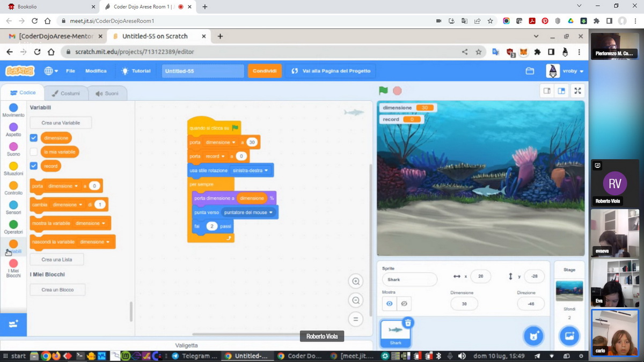Show the sprite with the eye button

(x=390, y=304)
